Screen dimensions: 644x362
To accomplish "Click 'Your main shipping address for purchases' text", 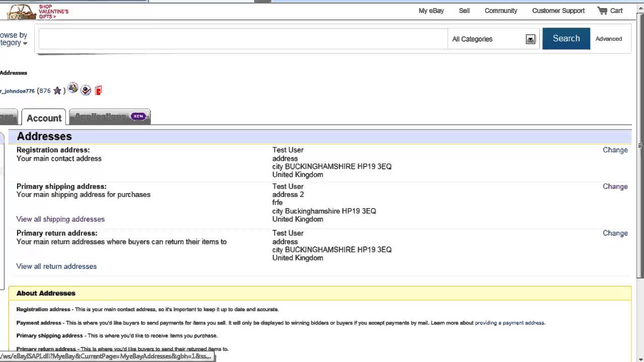I will point(84,195).
